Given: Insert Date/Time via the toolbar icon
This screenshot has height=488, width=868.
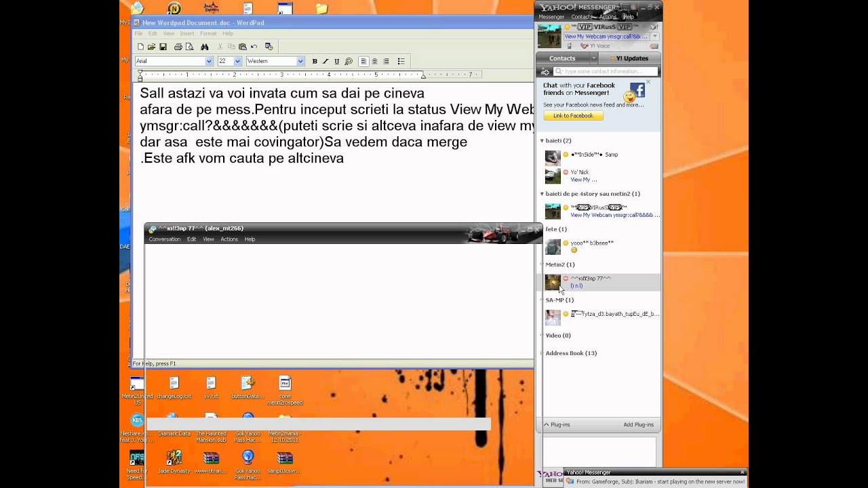Looking at the screenshot, I should point(269,47).
